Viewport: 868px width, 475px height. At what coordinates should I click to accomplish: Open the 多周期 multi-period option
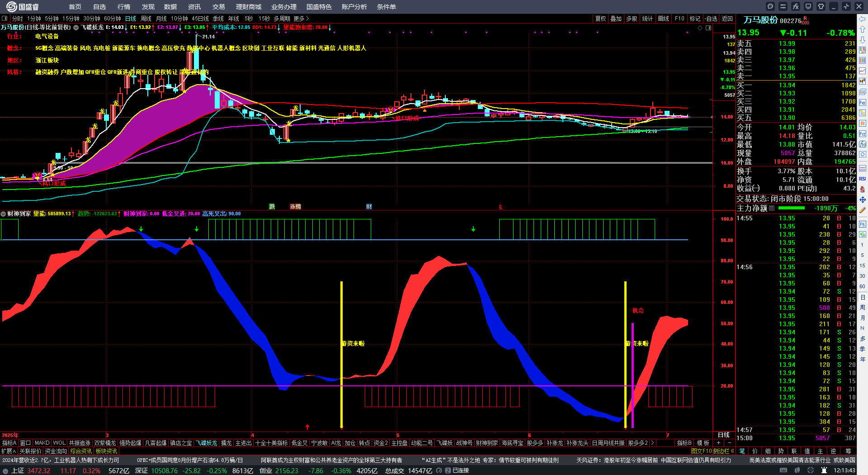282,19
